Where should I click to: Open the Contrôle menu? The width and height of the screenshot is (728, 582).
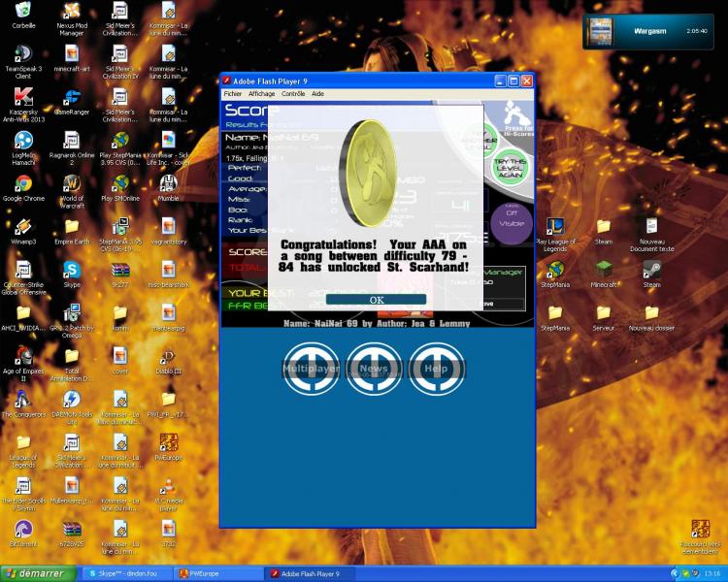(x=293, y=94)
